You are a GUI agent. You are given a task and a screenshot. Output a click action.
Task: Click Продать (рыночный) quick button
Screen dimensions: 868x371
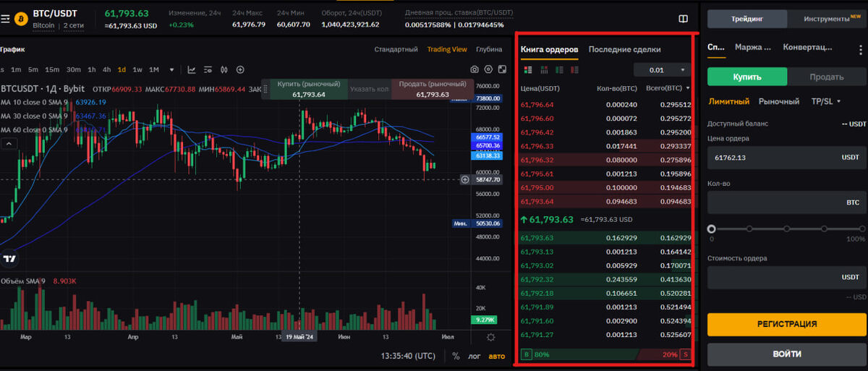(x=433, y=89)
